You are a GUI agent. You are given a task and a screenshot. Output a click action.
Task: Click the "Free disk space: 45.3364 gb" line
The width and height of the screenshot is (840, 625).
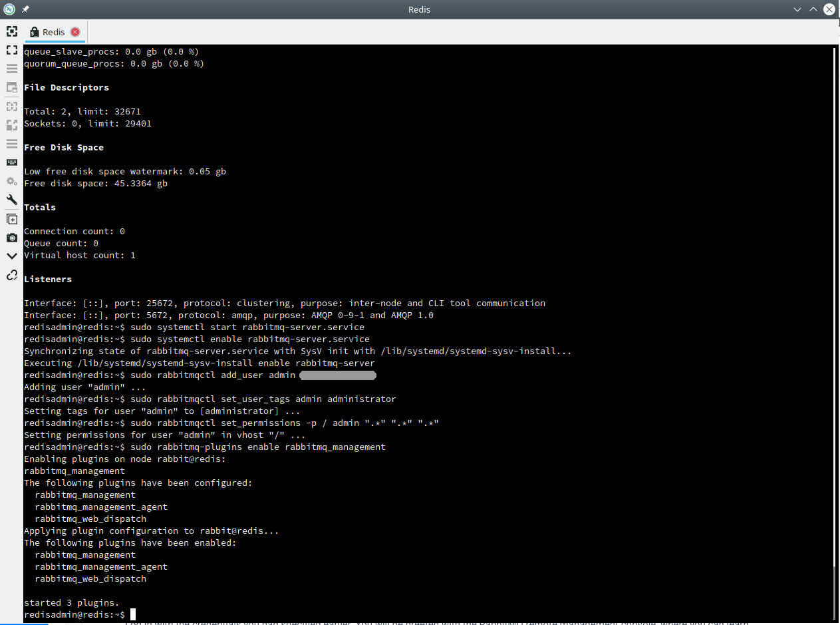[x=96, y=184]
